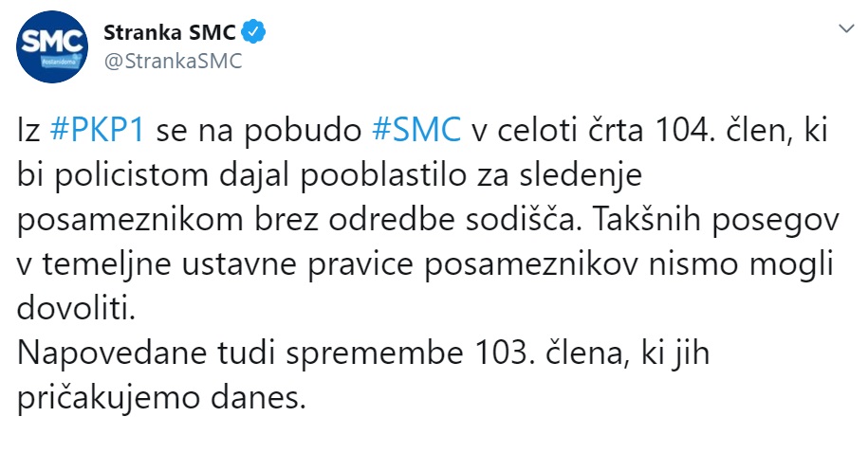868x453 pixels.
Task: Open the tweet options chevron menu
Action: point(843,32)
